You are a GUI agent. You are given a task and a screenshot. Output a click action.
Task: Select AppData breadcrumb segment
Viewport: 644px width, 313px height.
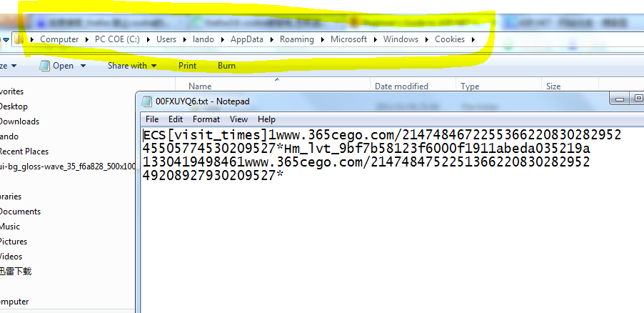point(247,39)
